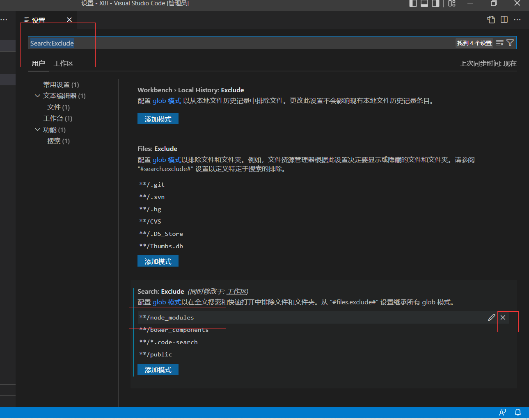The width and height of the screenshot is (529, 420).
Task: Click the notifications bell in status bar
Action: coord(518,412)
